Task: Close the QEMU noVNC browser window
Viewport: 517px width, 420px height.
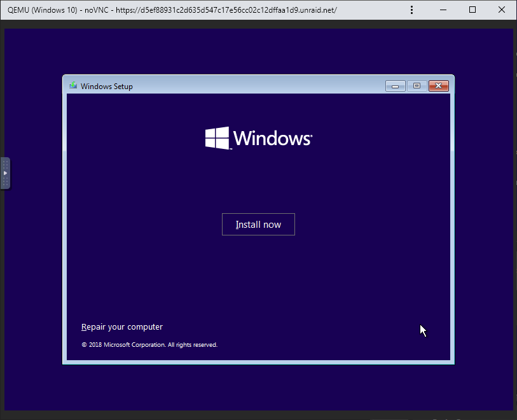Action: [x=502, y=10]
